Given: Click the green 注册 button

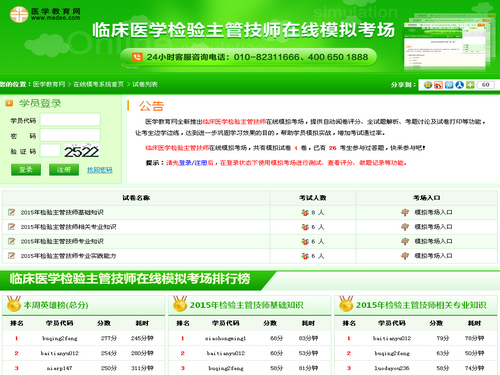Looking at the screenshot, I should point(64,169).
